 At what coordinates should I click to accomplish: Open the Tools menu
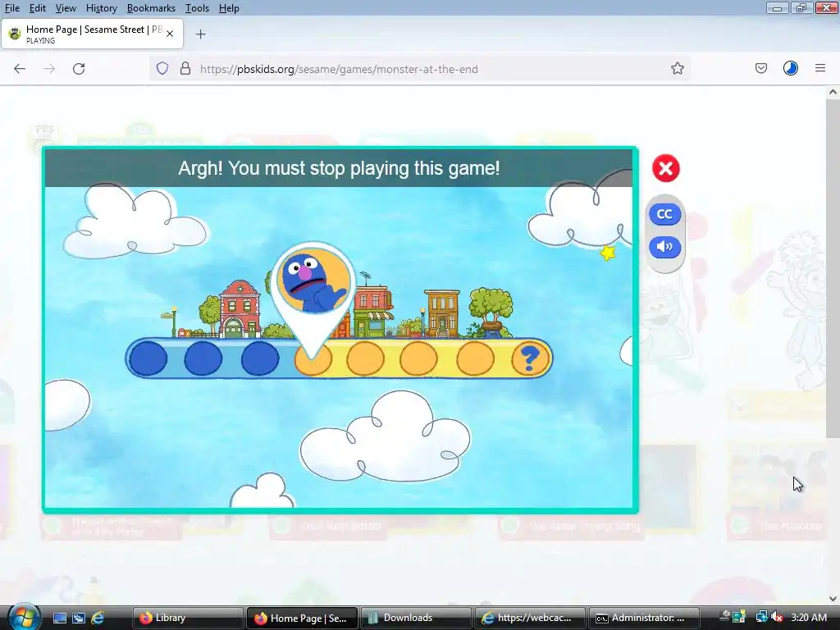pyautogui.click(x=197, y=8)
